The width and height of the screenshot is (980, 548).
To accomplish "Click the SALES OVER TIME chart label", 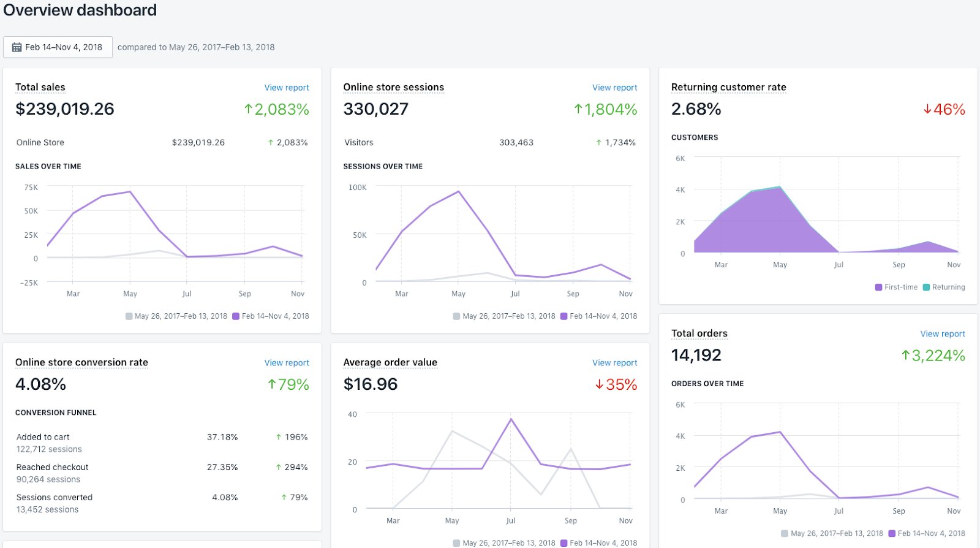I will click(x=48, y=167).
